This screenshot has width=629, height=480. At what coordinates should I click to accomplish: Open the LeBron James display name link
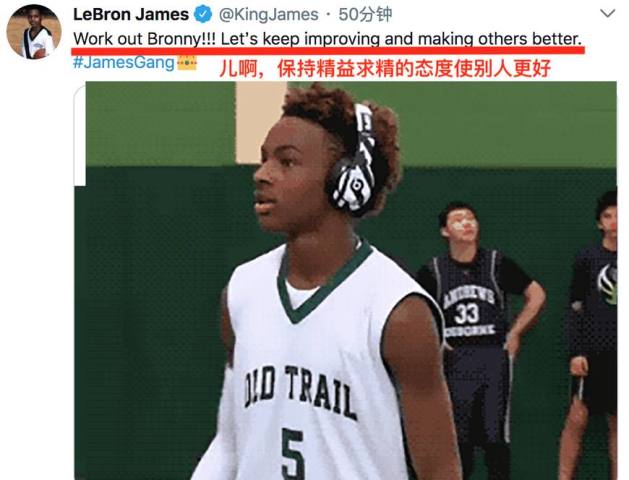pyautogui.click(x=131, y=14)
